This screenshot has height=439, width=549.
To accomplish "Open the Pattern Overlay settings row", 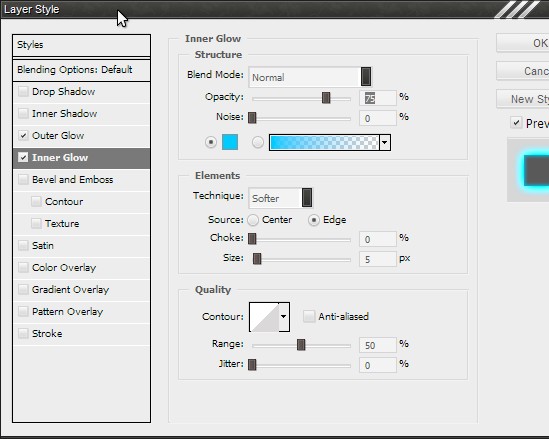I will click(81, 312).
